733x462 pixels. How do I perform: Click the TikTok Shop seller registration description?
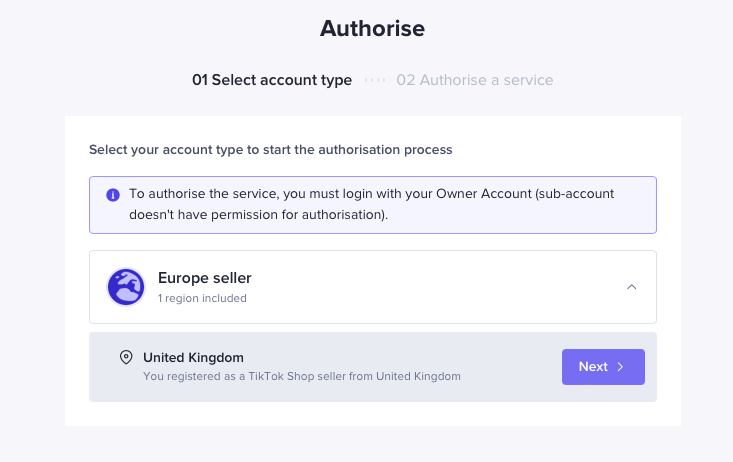(x=302, y=377)
